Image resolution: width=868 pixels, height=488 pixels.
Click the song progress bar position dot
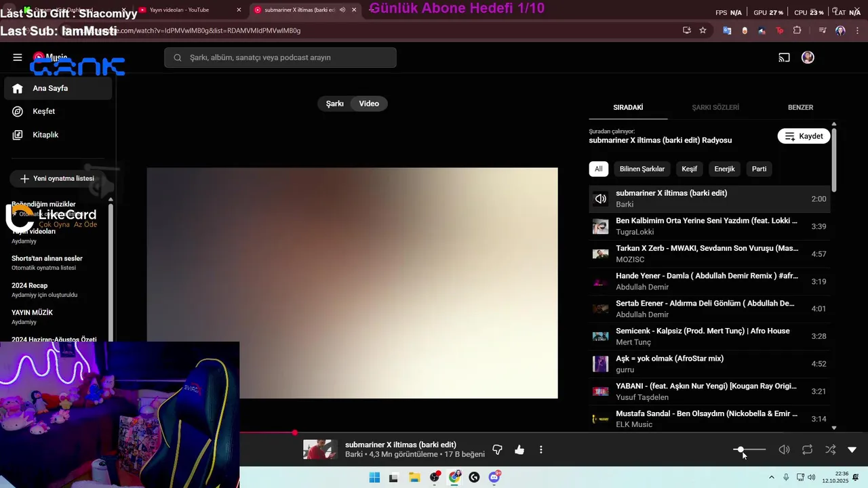click(x=295, y=432)
